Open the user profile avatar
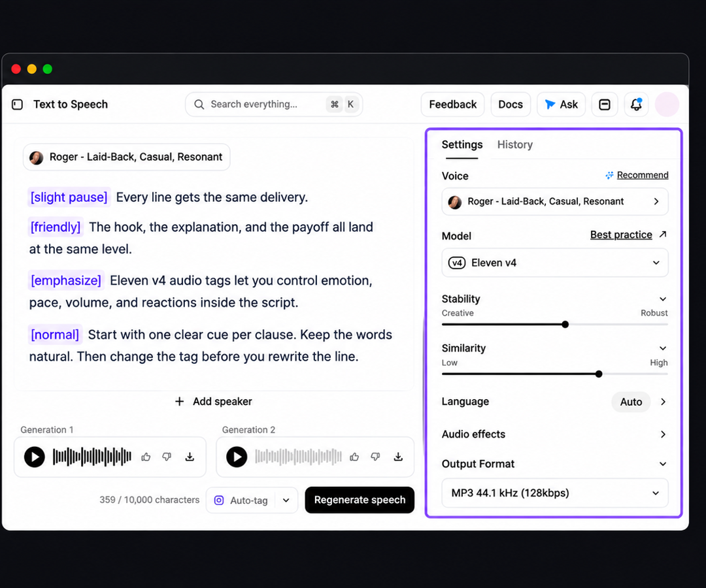The height and width of the screenshot is (588, 706). click(667, 105)
